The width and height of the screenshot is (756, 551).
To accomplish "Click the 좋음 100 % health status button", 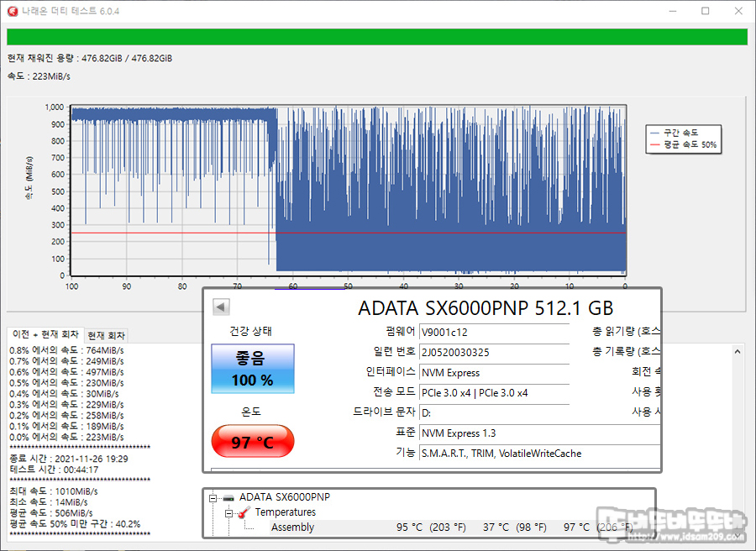I will (x=253, y=369).
